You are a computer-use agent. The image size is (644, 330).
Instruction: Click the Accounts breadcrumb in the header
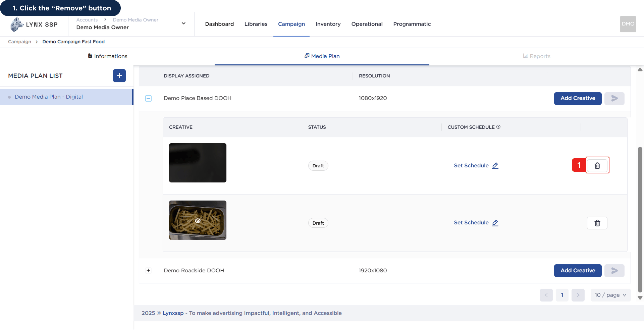click(87, 20)
